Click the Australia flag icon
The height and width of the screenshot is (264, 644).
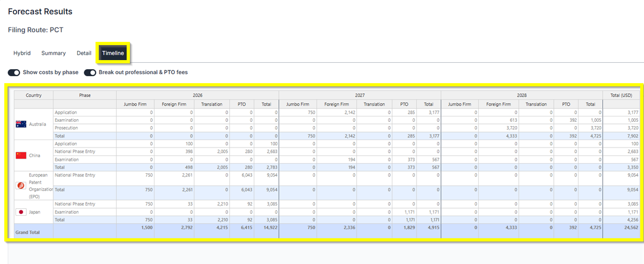[x=21, y=124]
